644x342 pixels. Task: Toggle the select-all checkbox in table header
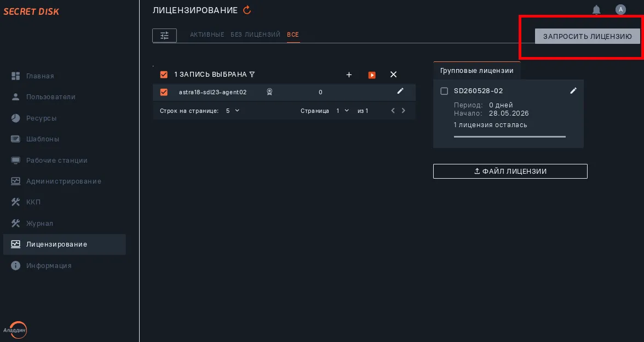(164, 75)
